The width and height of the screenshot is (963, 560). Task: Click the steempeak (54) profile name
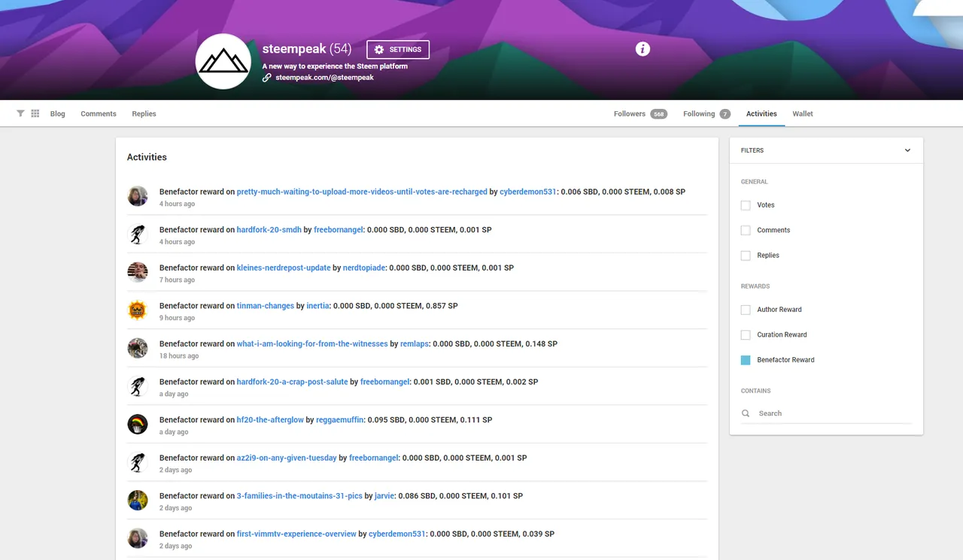306,49
